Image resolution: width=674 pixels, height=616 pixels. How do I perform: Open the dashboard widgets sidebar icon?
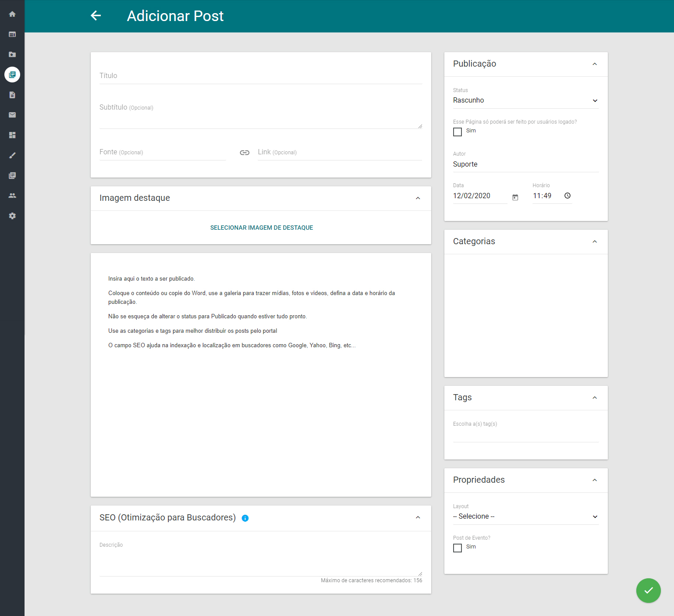(x=12, y=135)
